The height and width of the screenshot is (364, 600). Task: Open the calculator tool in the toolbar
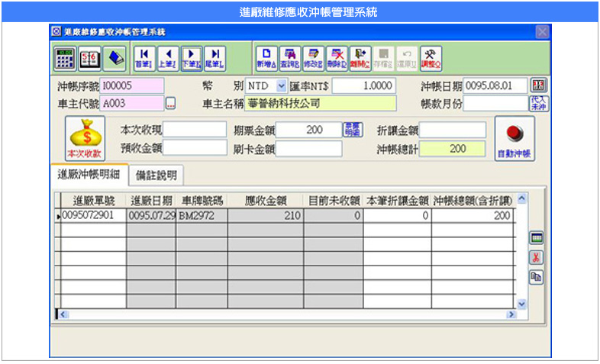[x=65, y=57]
